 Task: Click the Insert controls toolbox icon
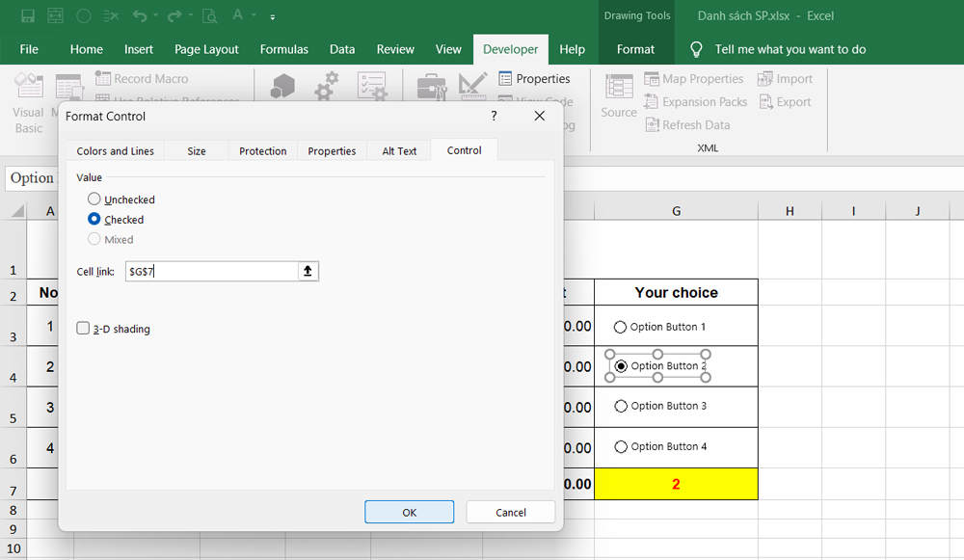(x=432, y=87)
